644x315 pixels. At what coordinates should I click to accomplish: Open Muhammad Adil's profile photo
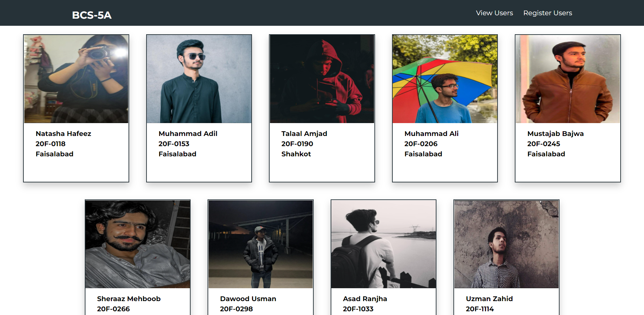(199, 79)
